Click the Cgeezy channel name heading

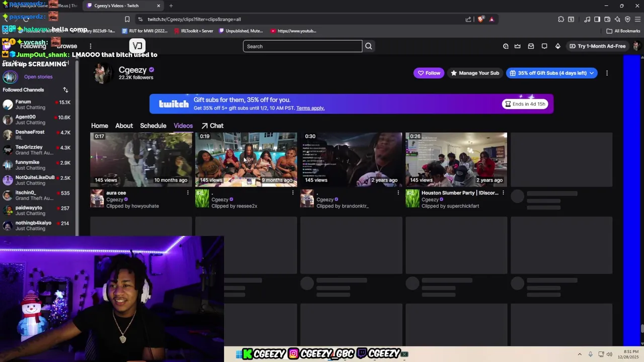click(x=132, y=70)
